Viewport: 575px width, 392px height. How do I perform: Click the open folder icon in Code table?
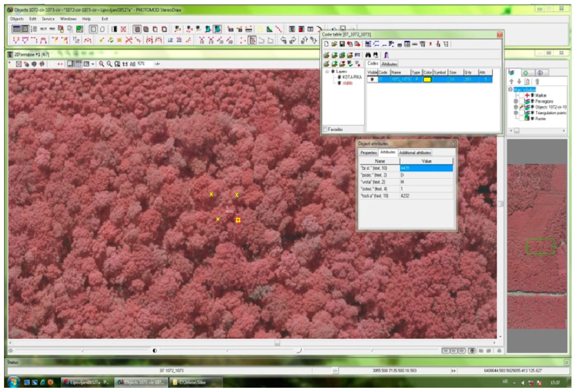(334, 44)
